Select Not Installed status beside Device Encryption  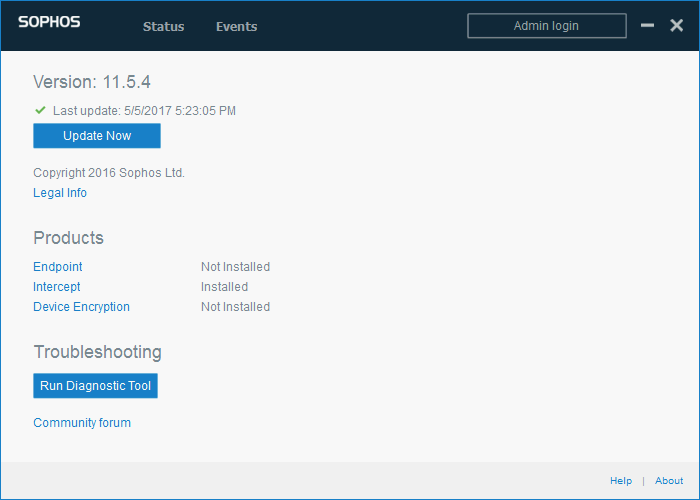click(235, 307)
